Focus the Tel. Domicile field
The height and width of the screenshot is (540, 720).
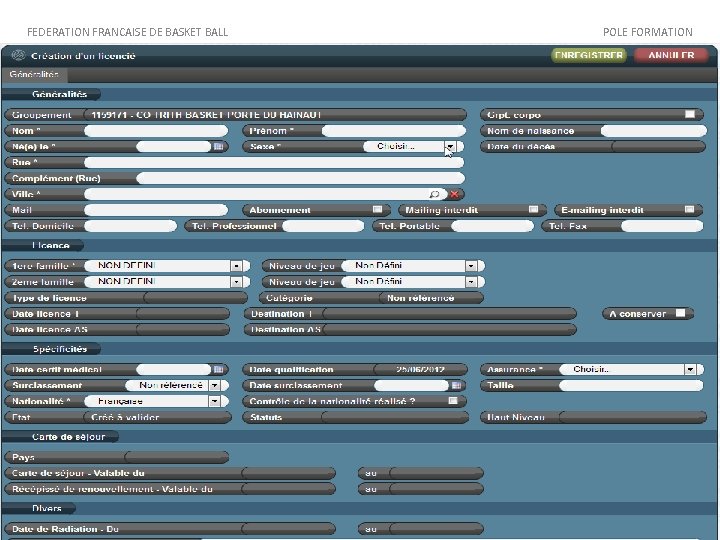(130, 226)
